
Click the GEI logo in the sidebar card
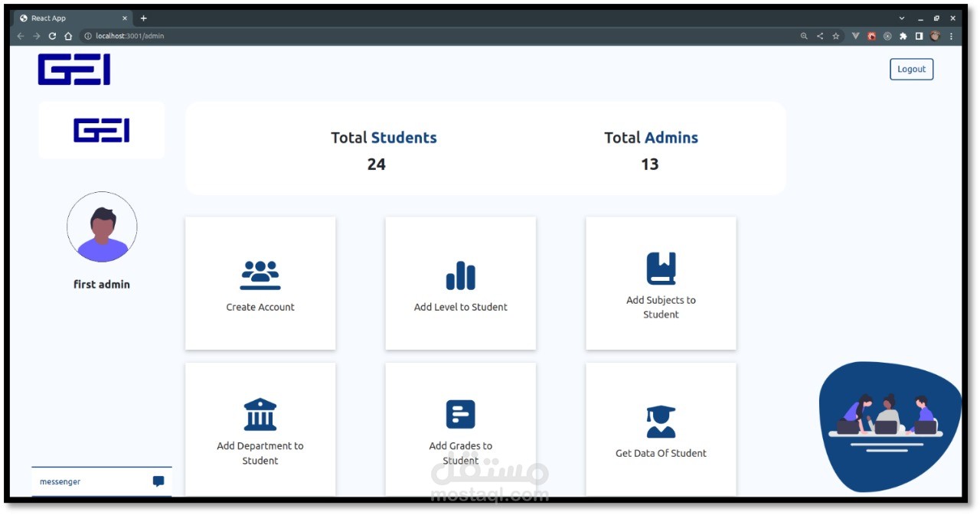[x=101, y=130]
